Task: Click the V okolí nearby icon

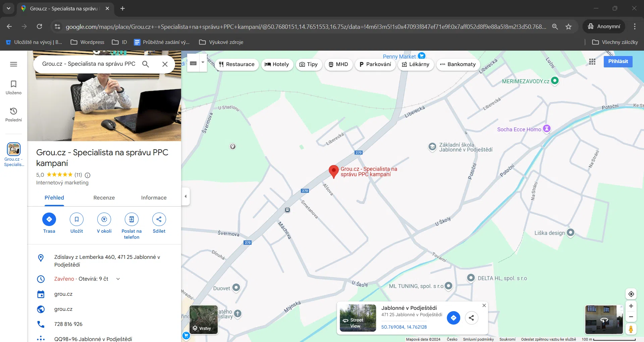Action: click(104, 219)
